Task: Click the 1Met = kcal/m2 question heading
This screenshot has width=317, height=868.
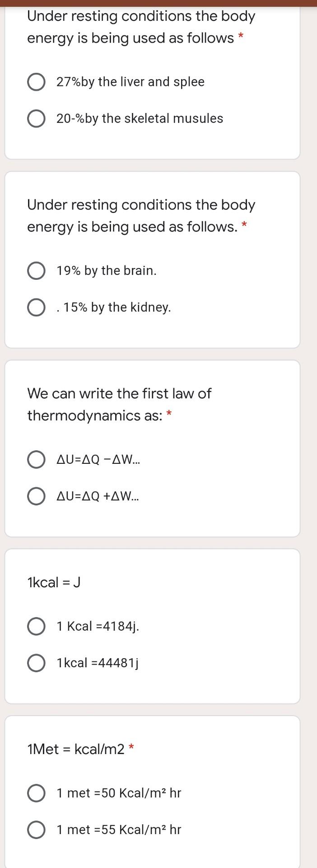Action: pyautogui.click(x=76, y=749)
